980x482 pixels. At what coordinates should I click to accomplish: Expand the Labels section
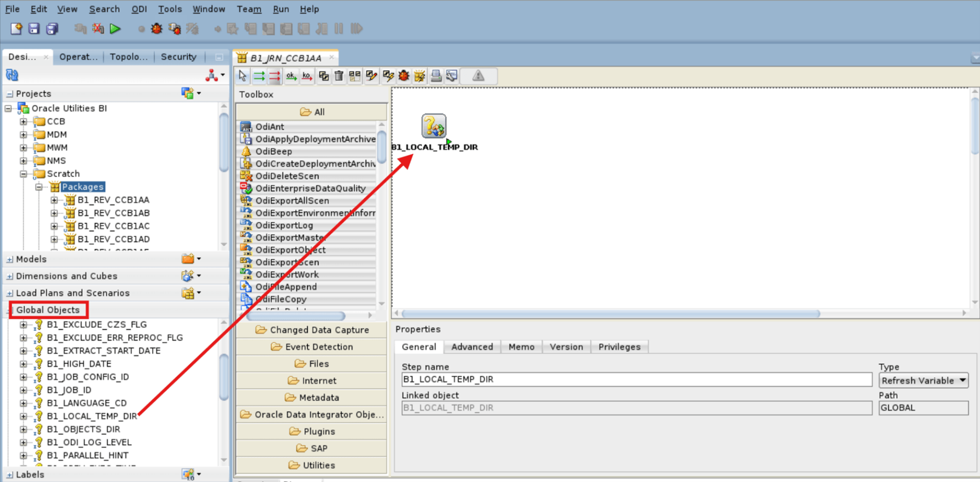pos(10,474)
